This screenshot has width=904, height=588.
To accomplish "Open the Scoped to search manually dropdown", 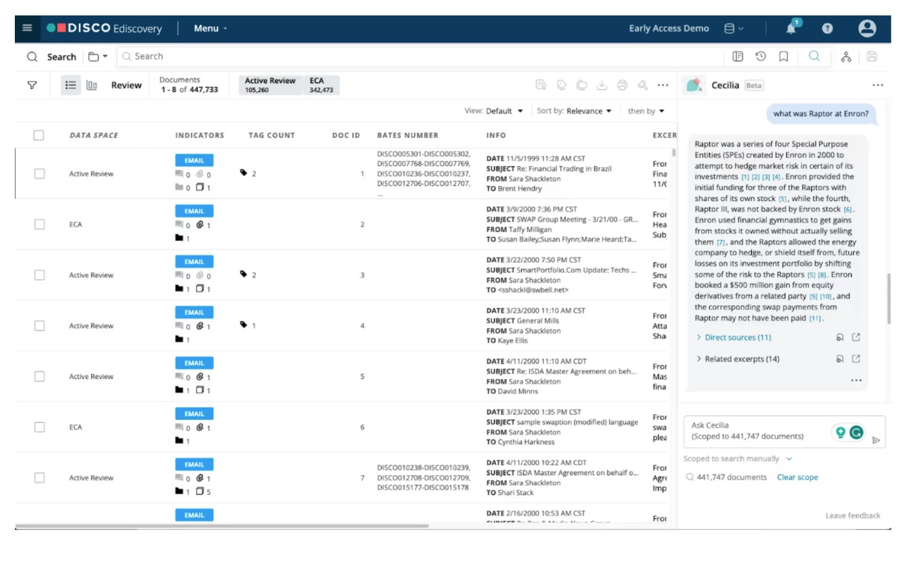I will (x=738, y=459).
